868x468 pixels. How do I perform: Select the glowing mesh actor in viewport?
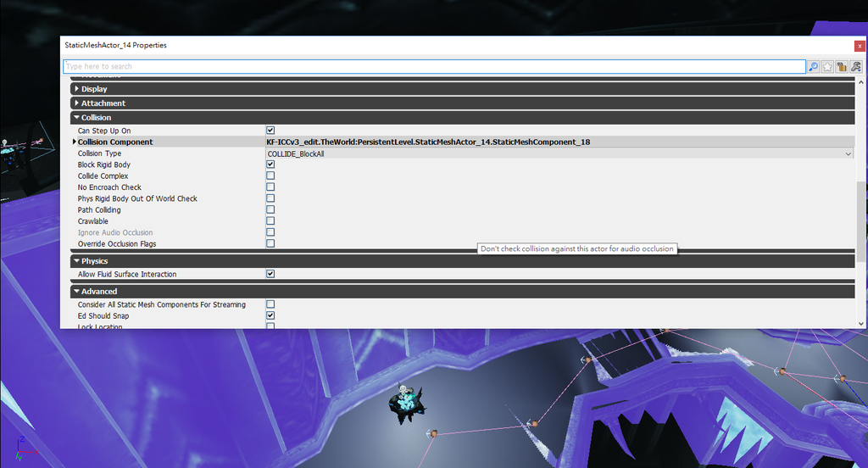click(x=407, y=404)
